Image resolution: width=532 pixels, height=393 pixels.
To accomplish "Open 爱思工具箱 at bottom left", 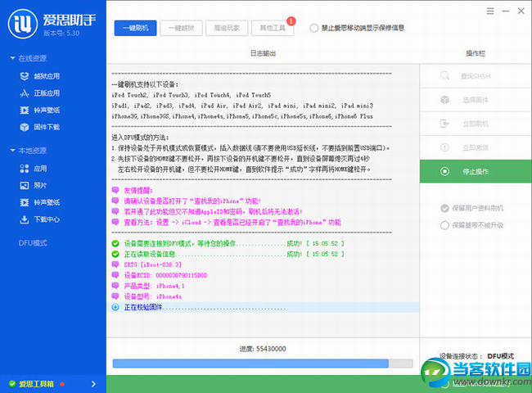I will [36, 384].
